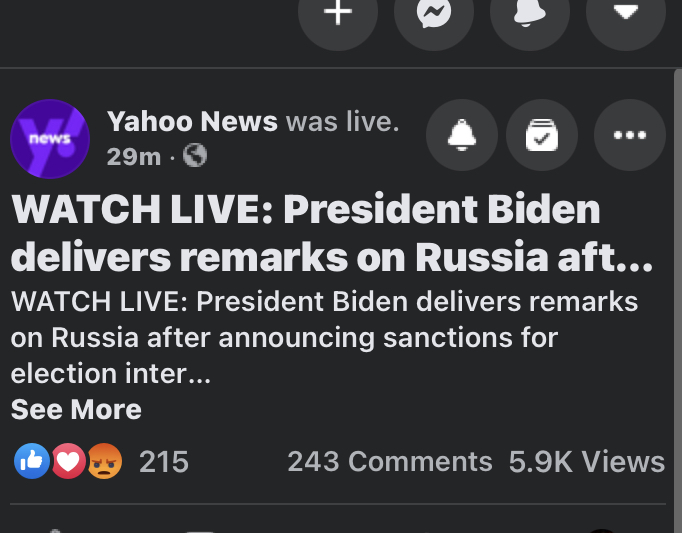
Task: Click the Like reaction icon
Action: coord(32,461)
